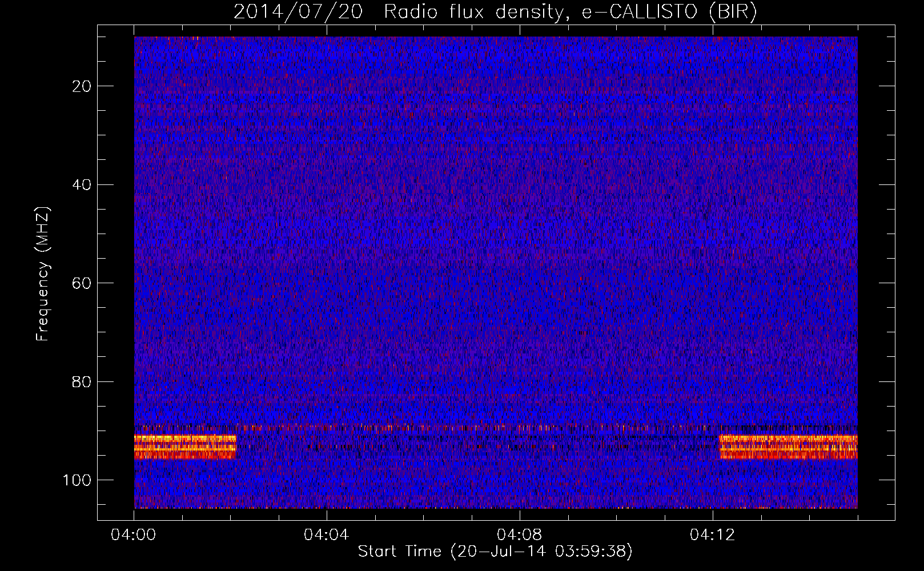Viewport: 924px width, 571px height.
Task: Click the 04:04 time tick label
Action: point(327,534)
